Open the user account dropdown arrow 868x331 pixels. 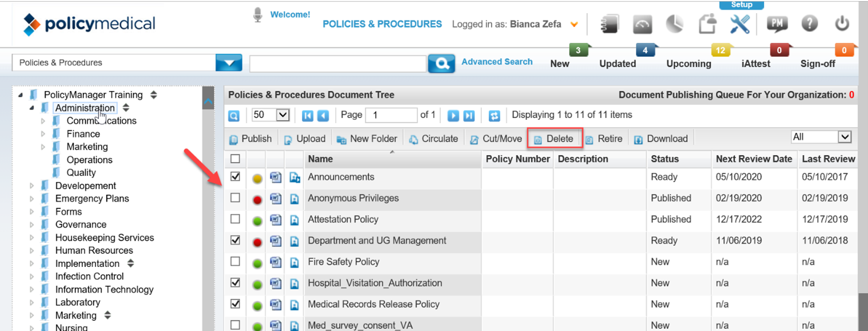pos(574,25)
